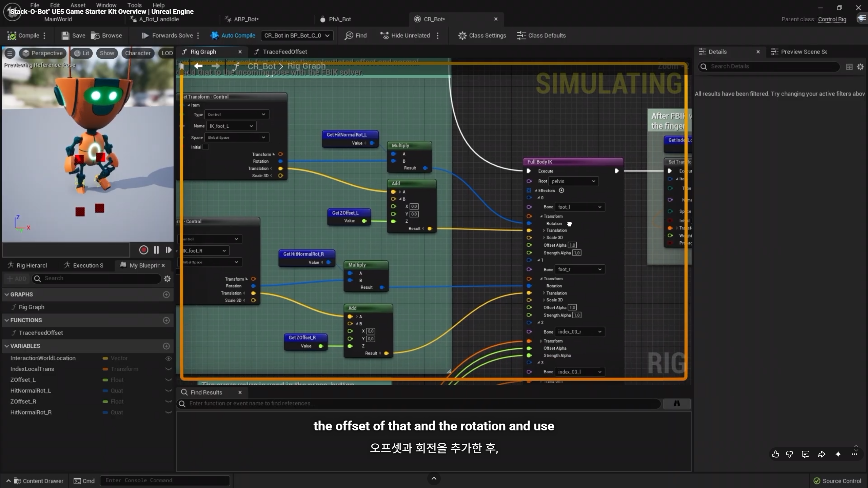The image size is (868, 488).
Task: Toggle visibility of HitNormalRot_L variable
Action: coord(168,391)
